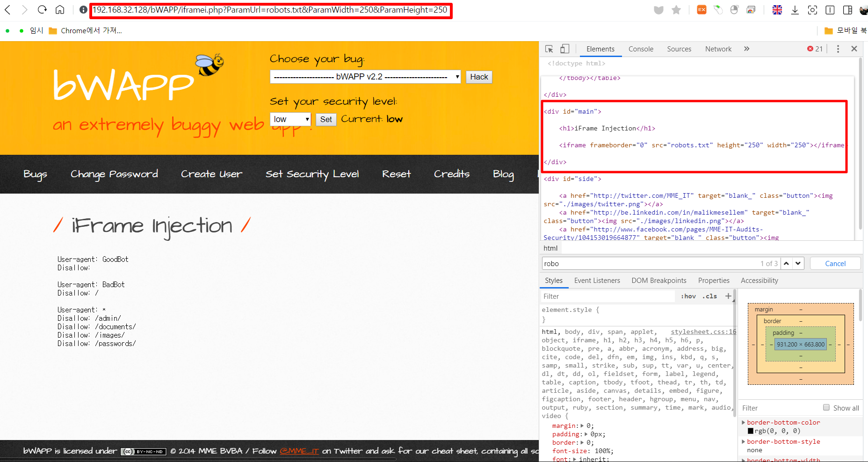Image resolution: width=868 pixels, height=462 pixels.
Task: Expand the margin shorthand triangle
Action: coord(582,426)
